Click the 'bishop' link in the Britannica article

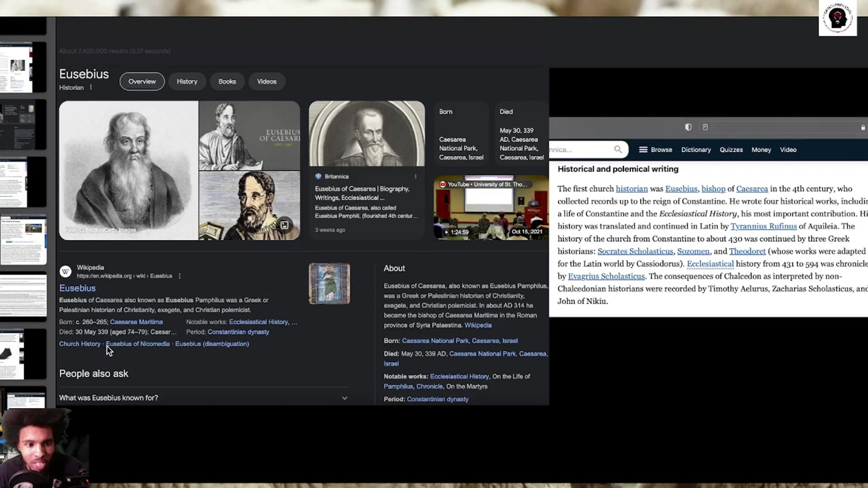713,188
